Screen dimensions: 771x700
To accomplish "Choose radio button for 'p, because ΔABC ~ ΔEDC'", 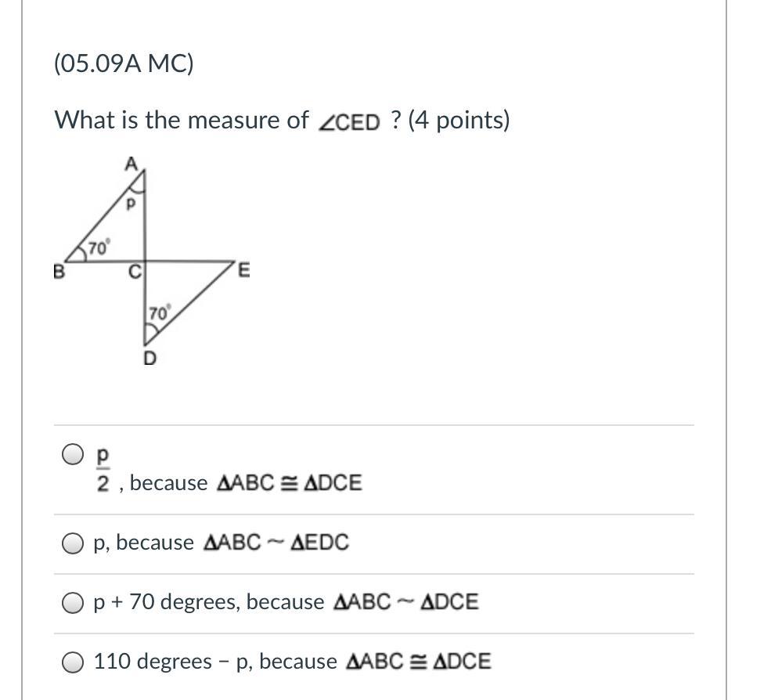I will coord(73,543).
